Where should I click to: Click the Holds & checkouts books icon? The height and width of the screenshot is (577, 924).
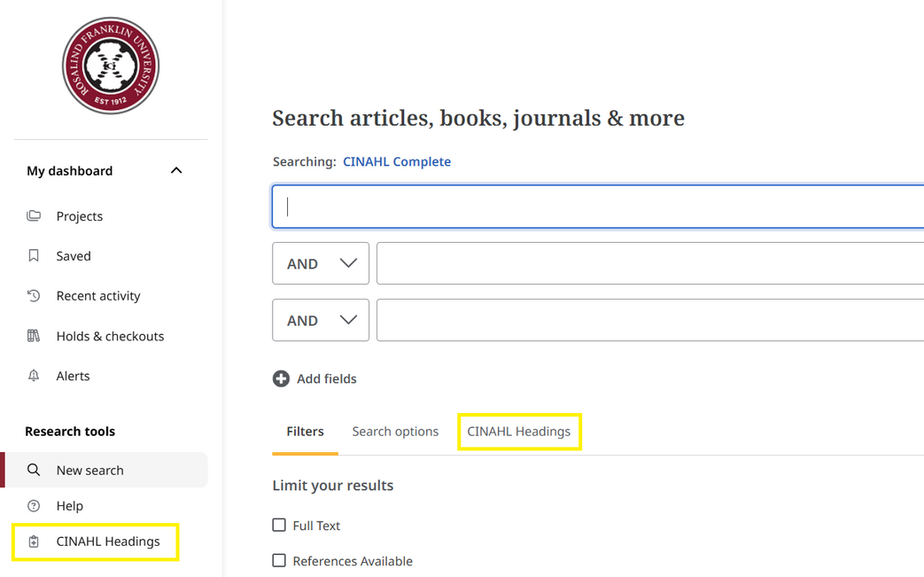point(34,336)
